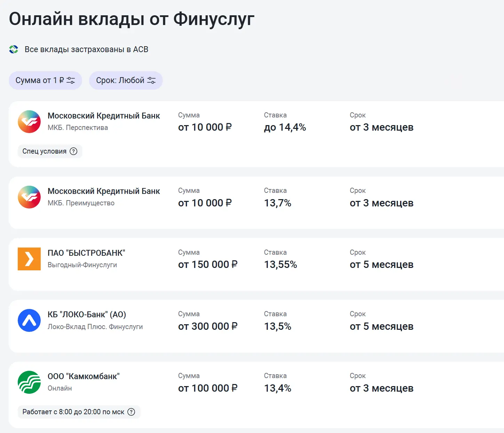This screenshot has height=433, width=504.
Task: Click 'Работает с 8:00 до 20:00 по мск' badge
Action: click(79, 412)
